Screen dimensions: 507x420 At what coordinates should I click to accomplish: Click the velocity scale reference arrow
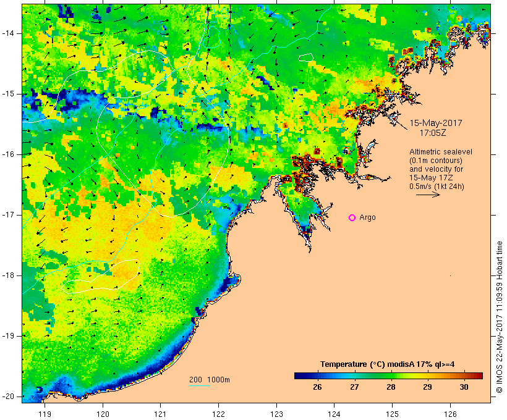[x=428, y=195]
